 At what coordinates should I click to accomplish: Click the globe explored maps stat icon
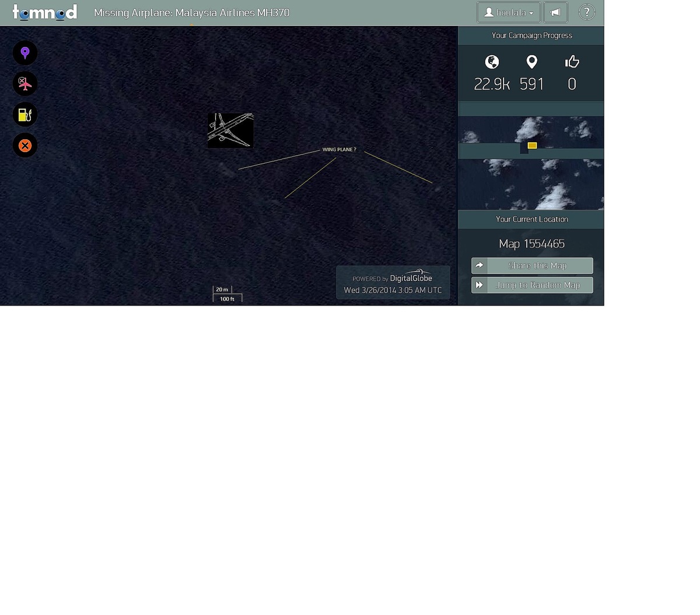click(492, 62)
